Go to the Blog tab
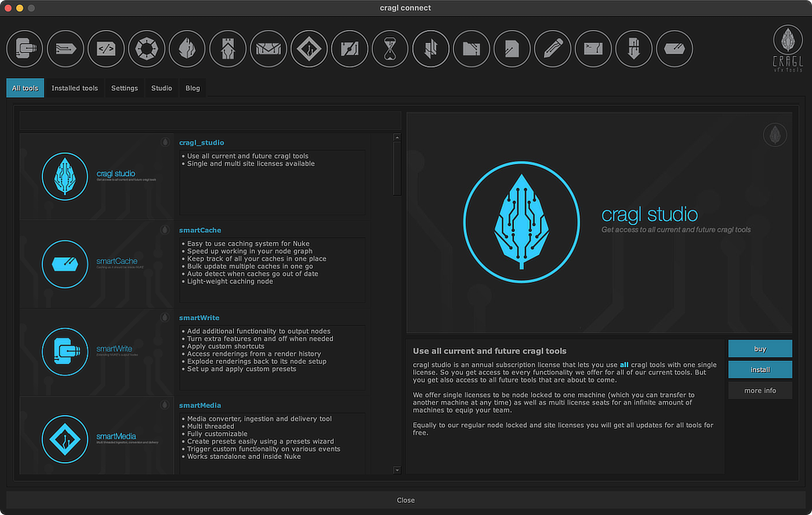This screenshot has height=515, width=812. pos(192,88)
